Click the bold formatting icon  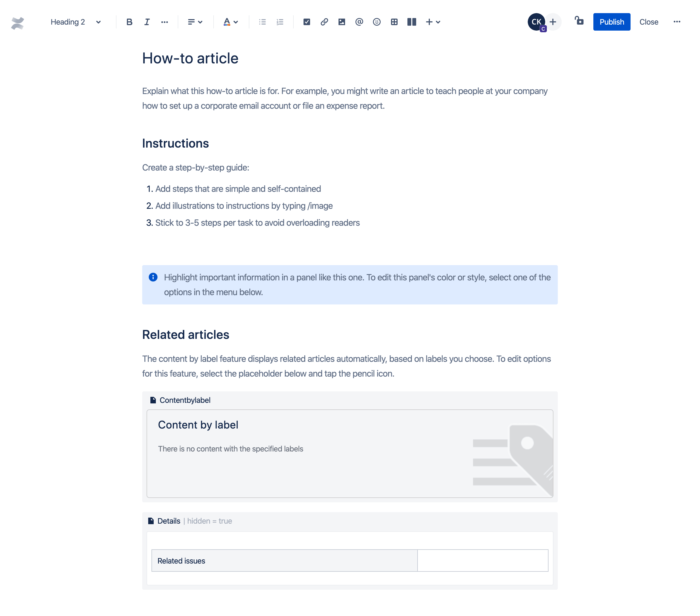(x=129, y=22)
